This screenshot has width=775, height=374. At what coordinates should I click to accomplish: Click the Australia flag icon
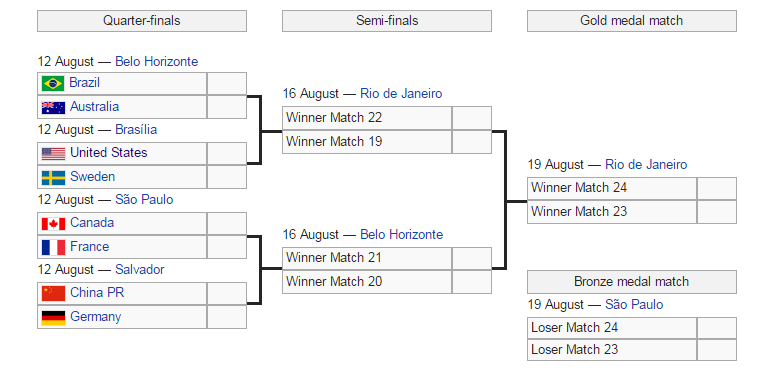point(53,107)
